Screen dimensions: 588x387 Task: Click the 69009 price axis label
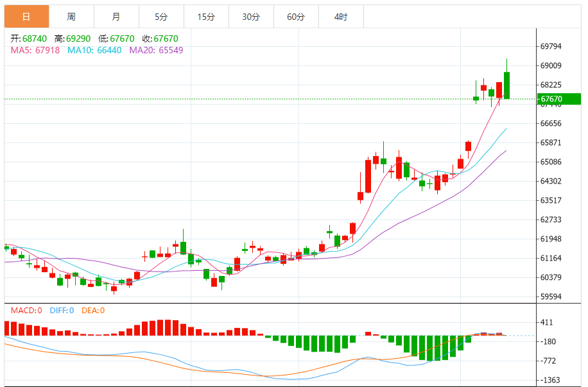(551, 65)
